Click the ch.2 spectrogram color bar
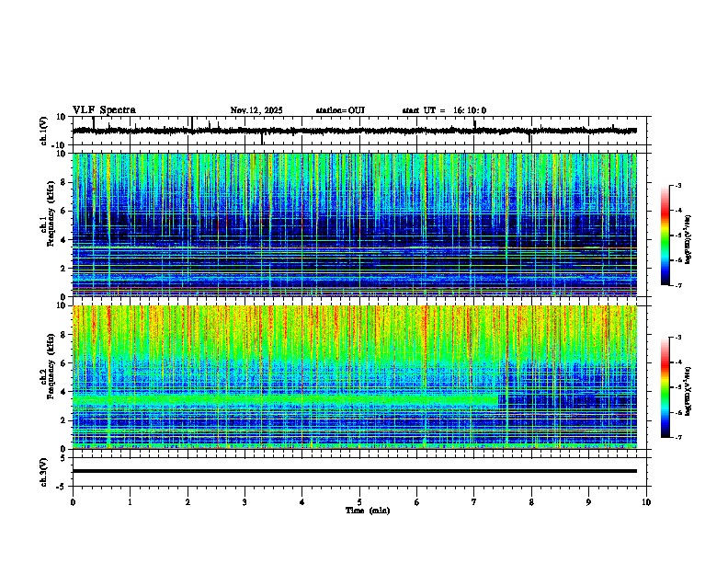Screen dimensions: 728x563 (x=665, y=387)
